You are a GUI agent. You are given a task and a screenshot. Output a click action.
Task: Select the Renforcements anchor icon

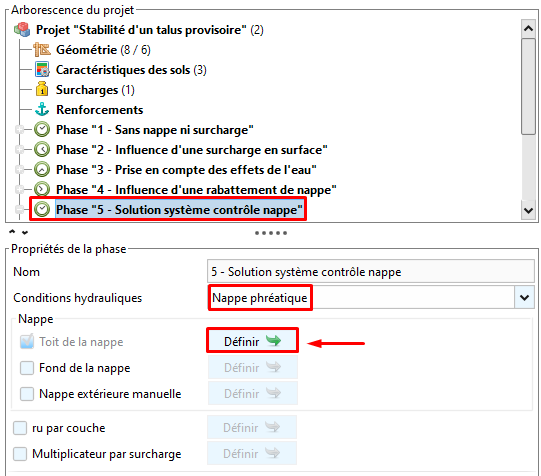[42, 109]
